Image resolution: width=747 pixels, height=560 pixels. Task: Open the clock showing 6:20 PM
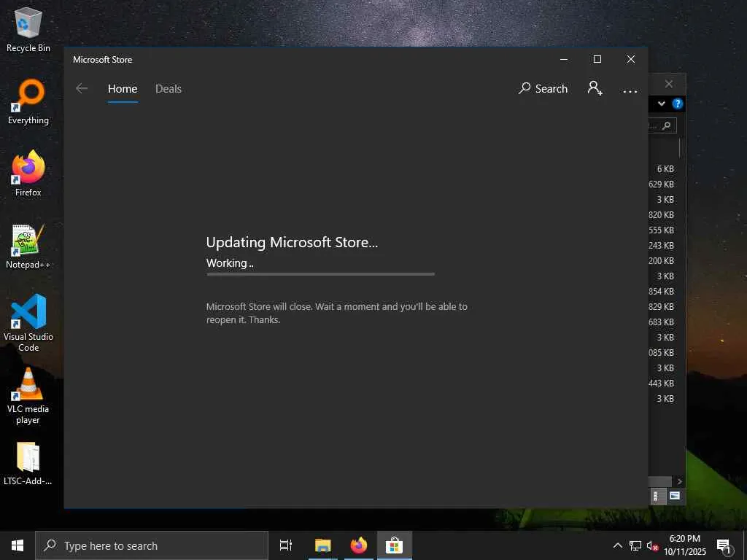coord(685,545)
